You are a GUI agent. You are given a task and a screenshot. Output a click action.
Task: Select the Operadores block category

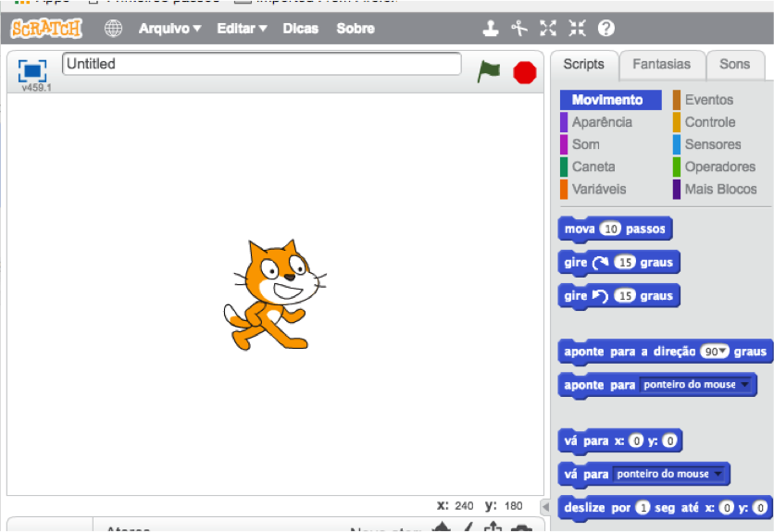(714, 167)
